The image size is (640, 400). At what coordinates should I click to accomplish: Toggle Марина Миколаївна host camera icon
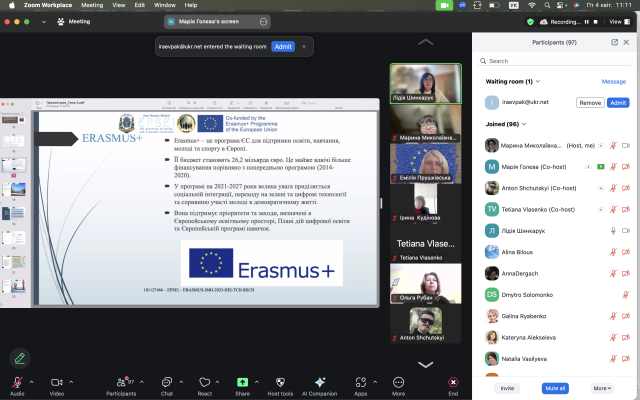coord(626,145)
